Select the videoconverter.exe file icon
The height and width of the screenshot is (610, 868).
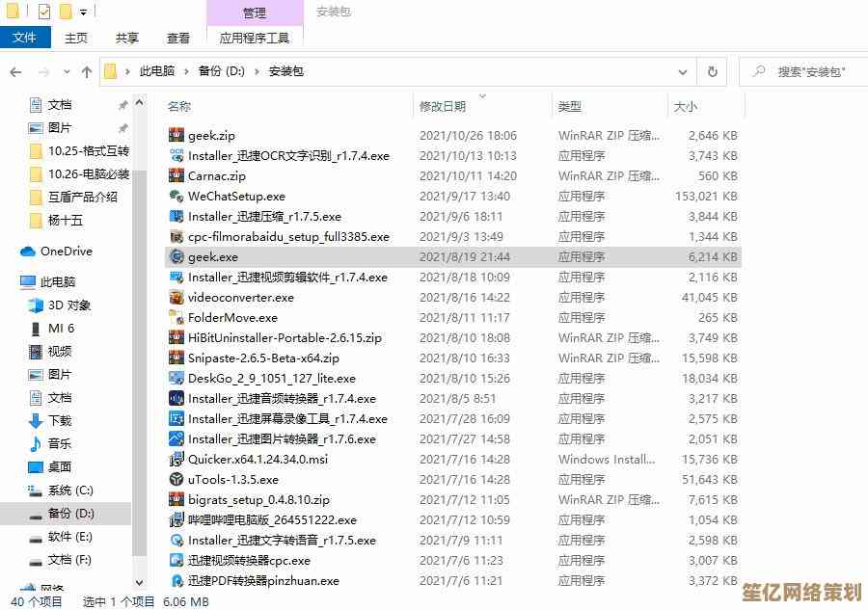[176, 298]
